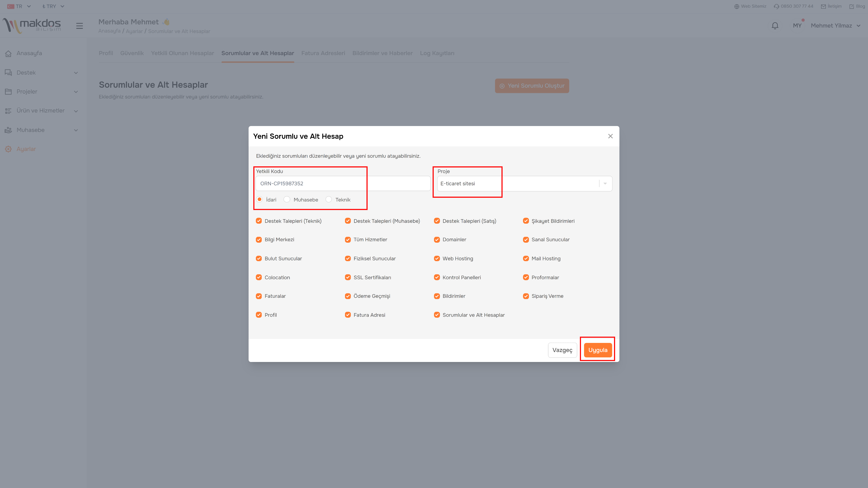Screen dimensions: 868x488
Task: Select the Teknik radio button
Action: pyautogui.click(x=328, y=199)
